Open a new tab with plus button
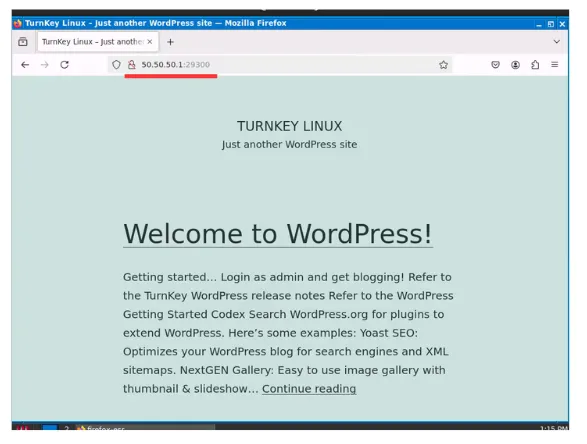 pos(170,42)
